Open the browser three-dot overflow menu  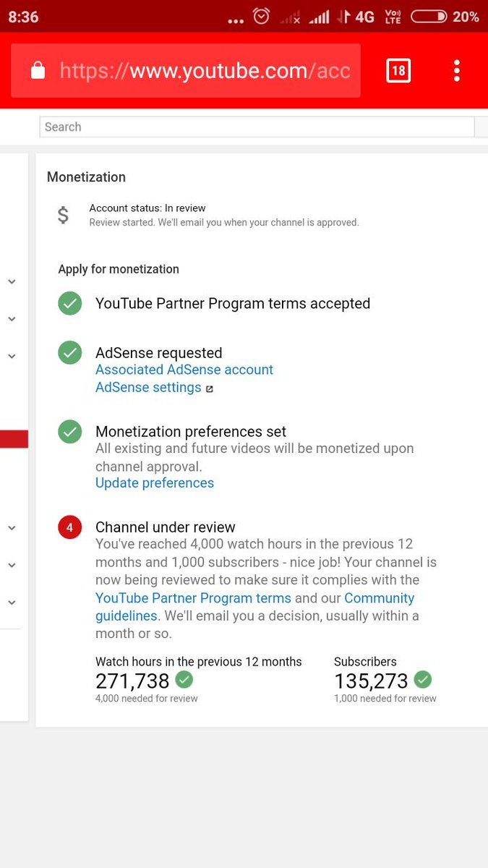point(457,70)
